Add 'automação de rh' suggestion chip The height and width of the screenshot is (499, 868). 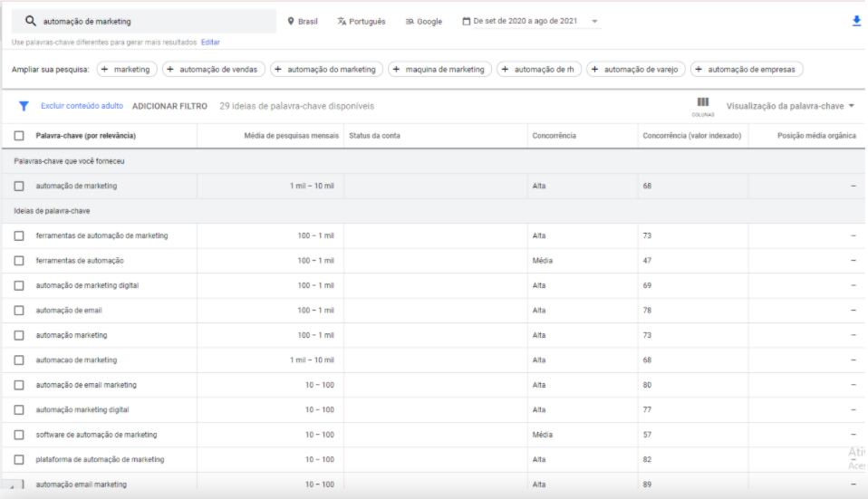point(538,69)
